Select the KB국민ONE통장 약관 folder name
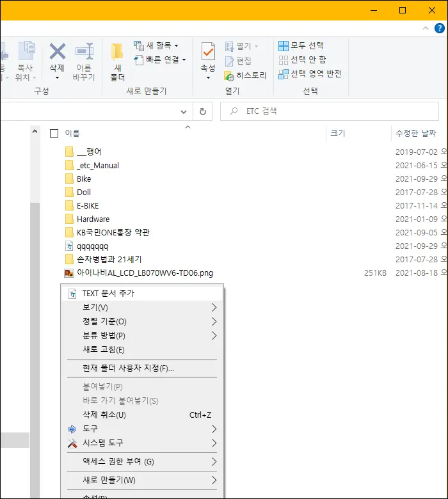This screenshot has height=499, width=448. (113, 233)
